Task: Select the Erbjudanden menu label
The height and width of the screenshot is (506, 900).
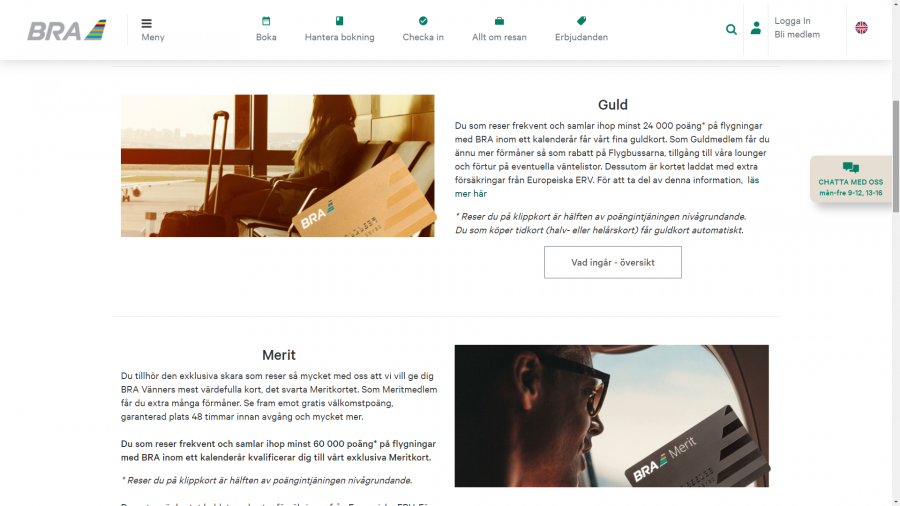Action: (x=581, y=37)
